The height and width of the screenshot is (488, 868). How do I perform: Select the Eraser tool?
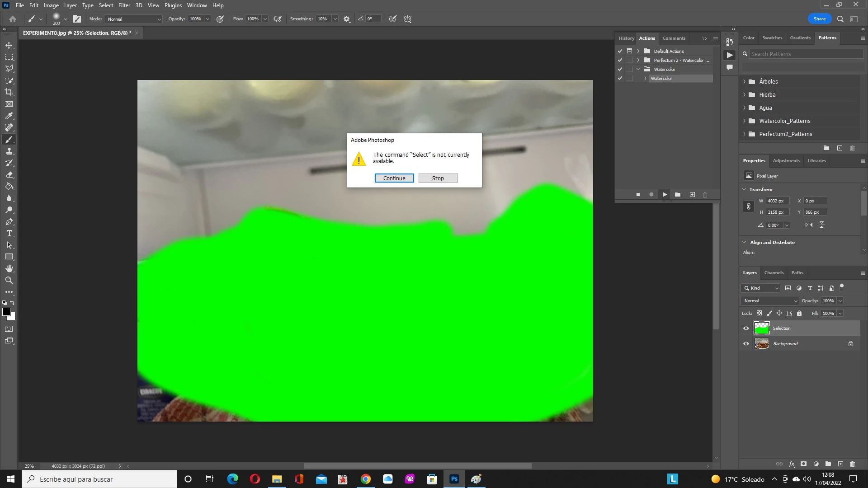pos(9,174)
